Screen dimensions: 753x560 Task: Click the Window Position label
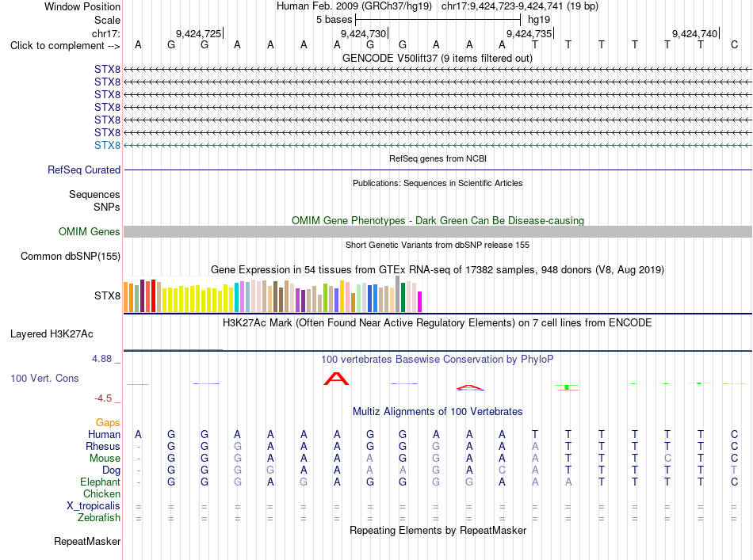pyautogui.click(x=82, y=6)
